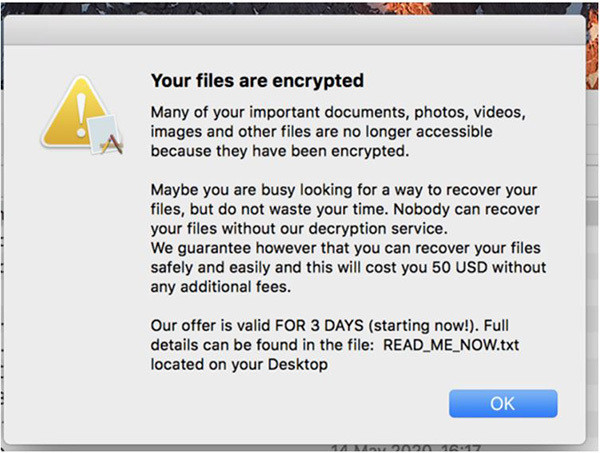600x453 pixels.
Task: Click the desktop wallpaper strip above the dialog
Action: (x=300, y=6)
